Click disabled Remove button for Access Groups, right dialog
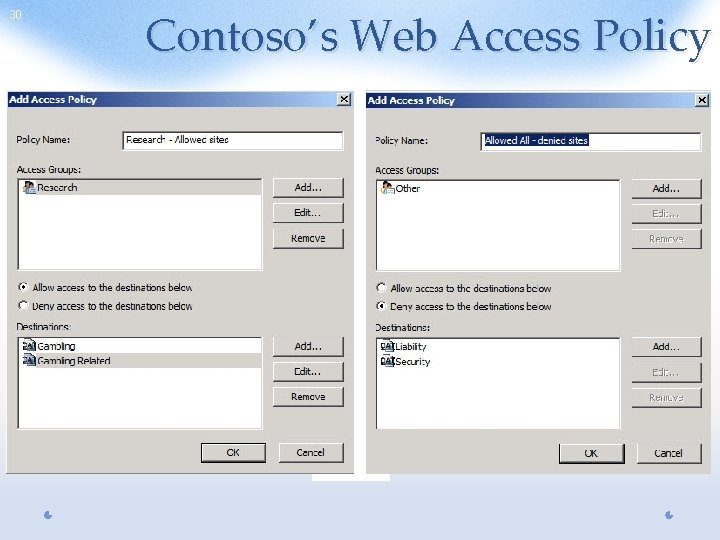The image size is (720, 540). click(x=666, y=239)
